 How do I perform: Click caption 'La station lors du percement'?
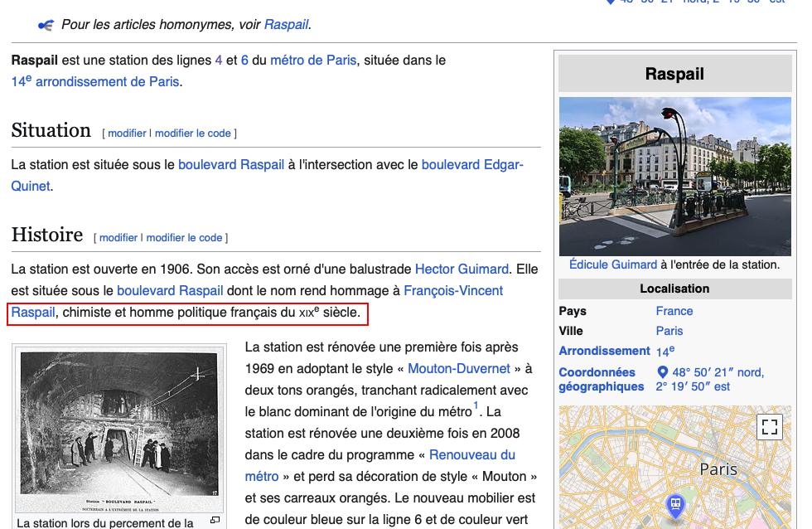(105, 523)
